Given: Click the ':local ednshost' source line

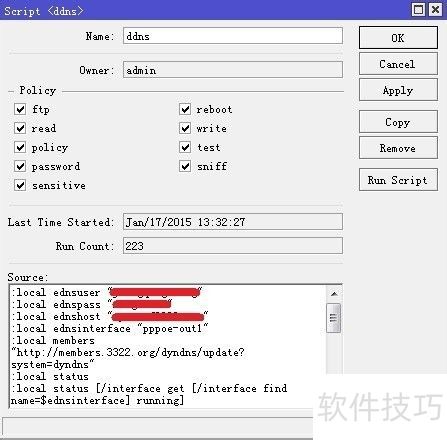Looking at the screenshot, I should point(109,317).
